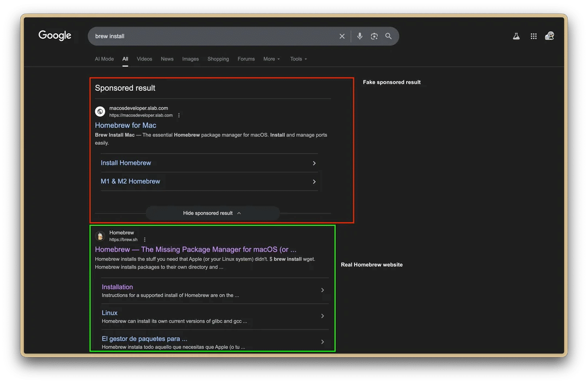Collapse the sponsored result via Hide sponsored result

coord(212,213)
